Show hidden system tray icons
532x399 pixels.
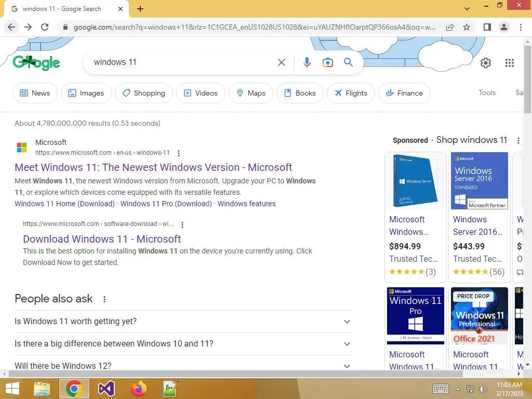tap(458, 389)
